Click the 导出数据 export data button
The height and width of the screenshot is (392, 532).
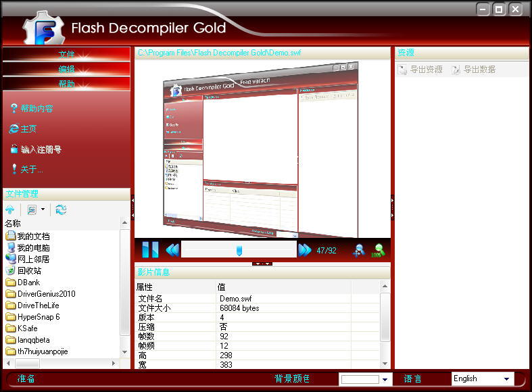pos(474,70)
